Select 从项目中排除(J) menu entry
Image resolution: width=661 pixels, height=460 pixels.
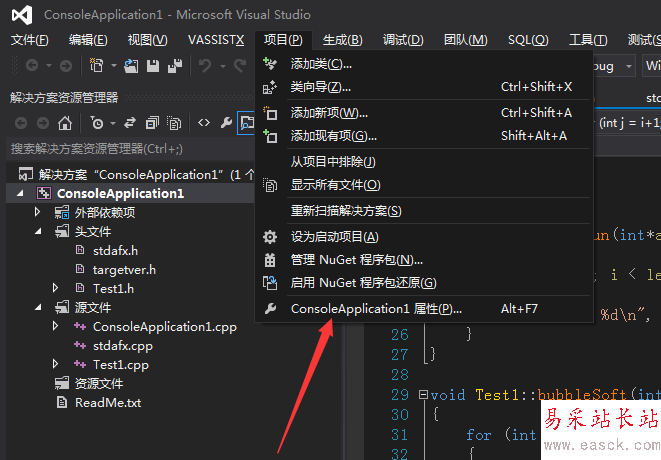424,161
